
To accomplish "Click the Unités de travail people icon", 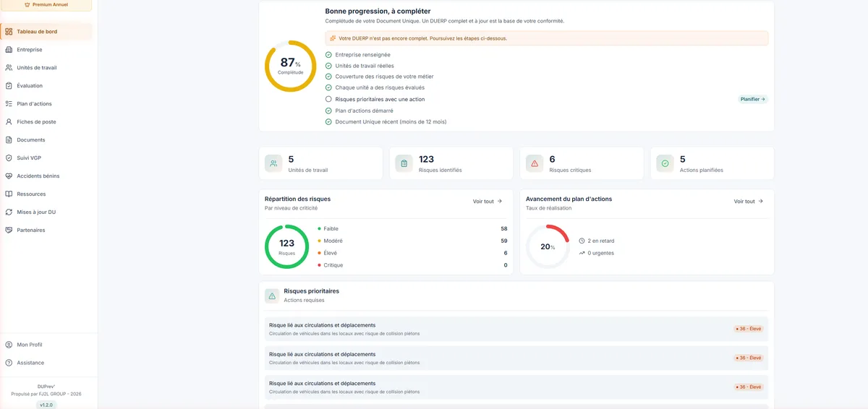I will pos(9,68).
